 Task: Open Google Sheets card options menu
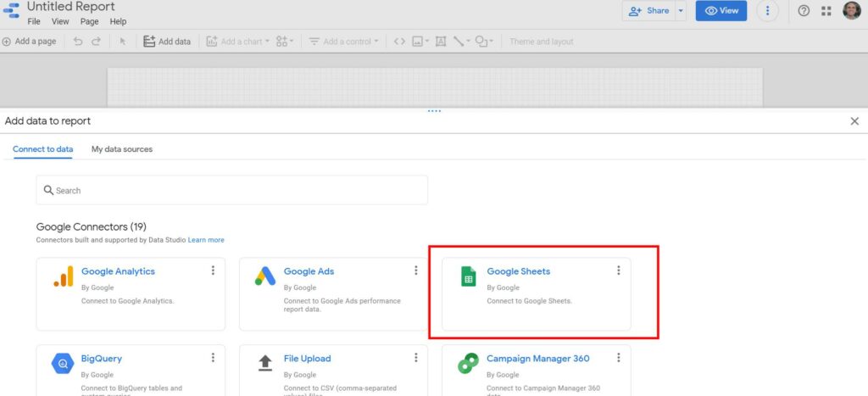click(x=618, y=271)
